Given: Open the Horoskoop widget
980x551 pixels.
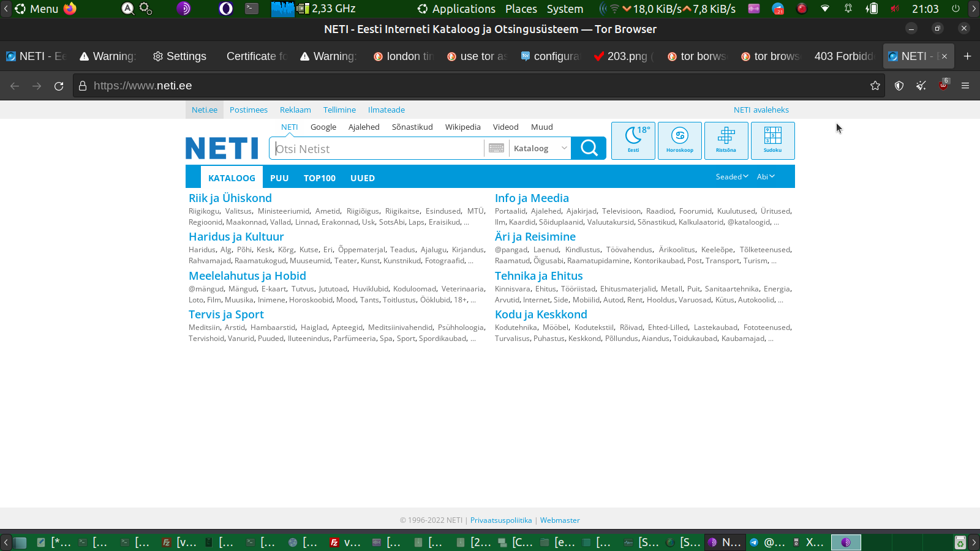Looking at the screenshot, I should point(680,141).
